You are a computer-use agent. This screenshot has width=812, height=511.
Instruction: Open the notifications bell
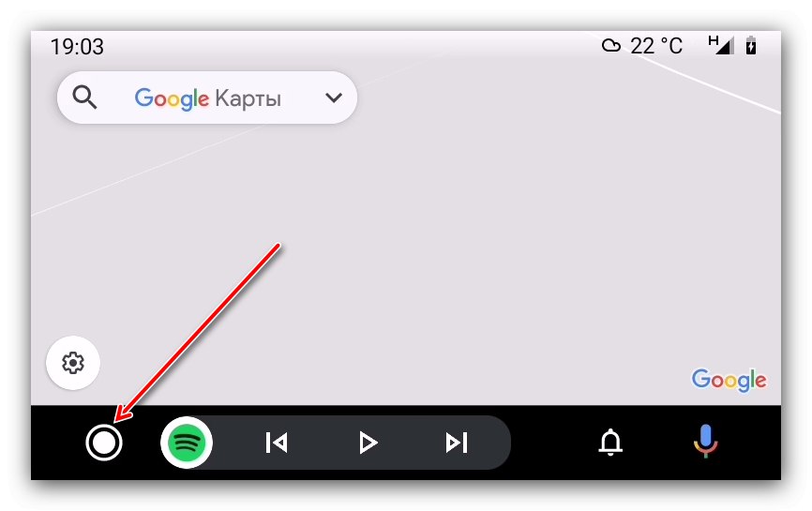[x=610, y=443]
